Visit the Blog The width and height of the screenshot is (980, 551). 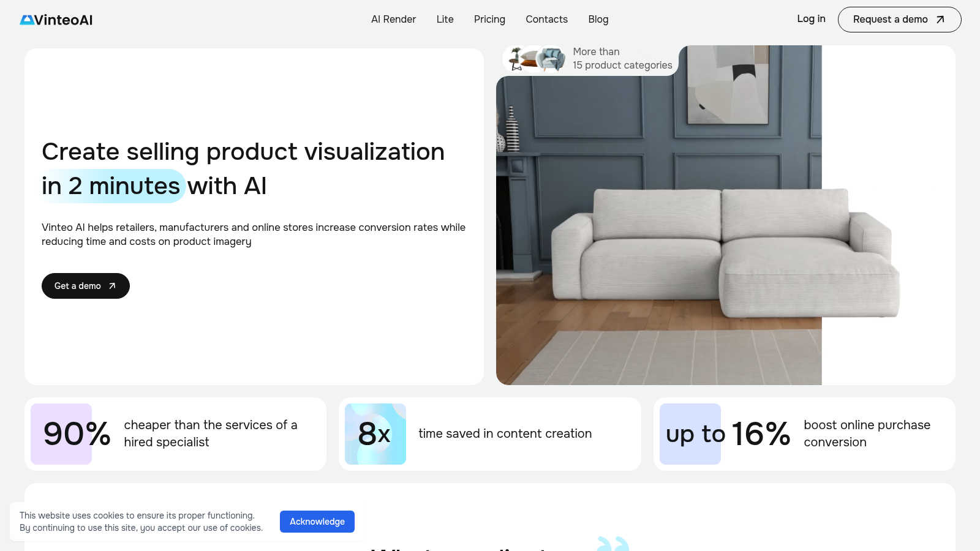598,19
